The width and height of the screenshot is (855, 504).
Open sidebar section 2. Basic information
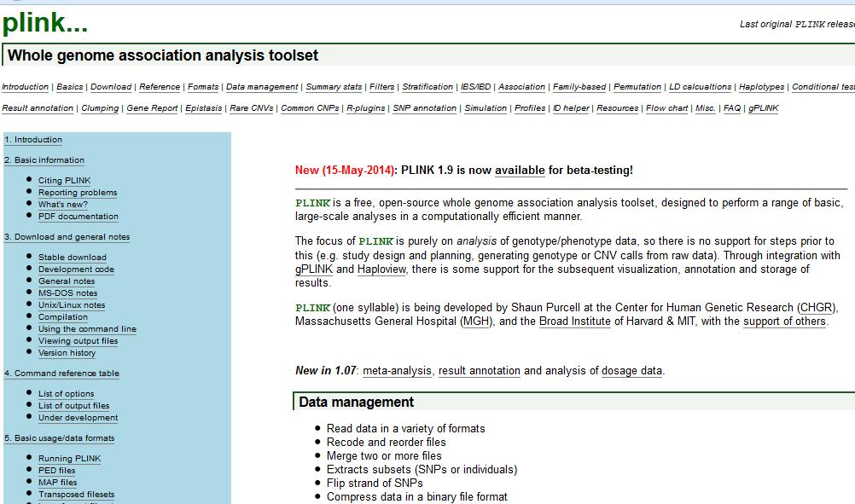[x=44, y=160]
